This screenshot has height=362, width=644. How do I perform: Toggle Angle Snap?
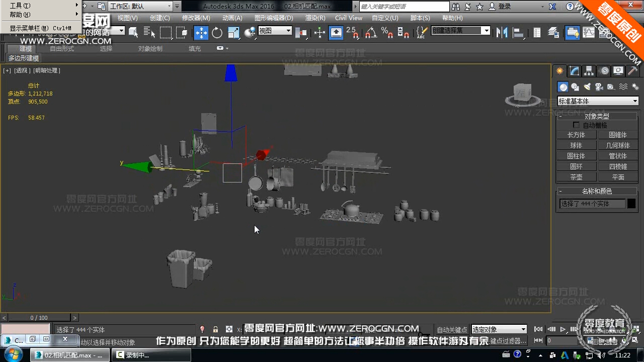pos(371,33)
